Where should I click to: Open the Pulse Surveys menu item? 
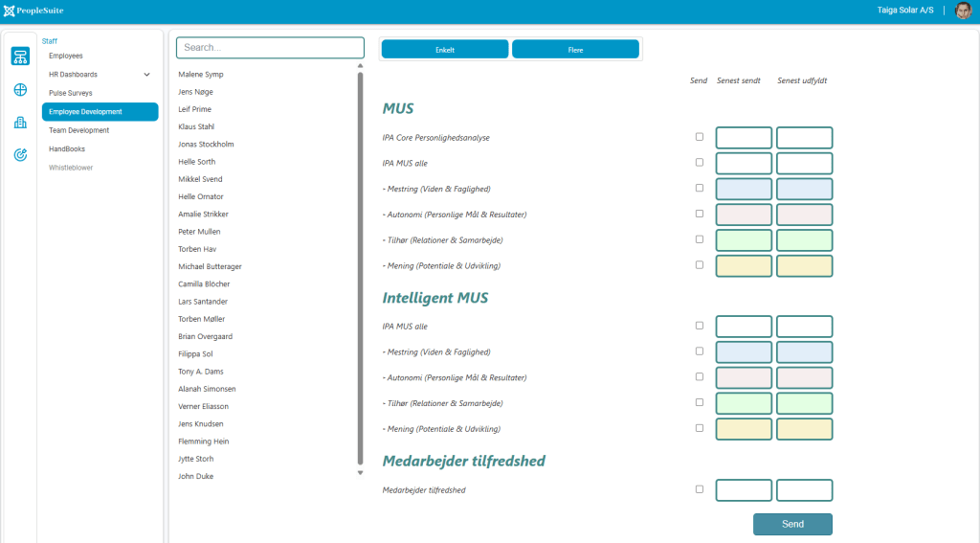coord(71,93)
